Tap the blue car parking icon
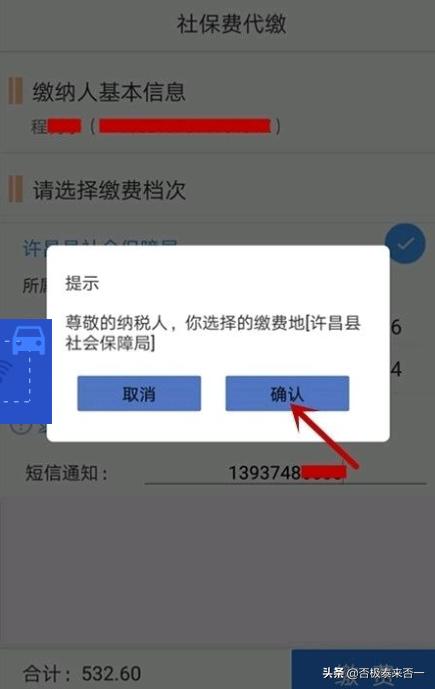Image resolution: width=435 pixels, height=689 pixels. (x=29, y=341)
